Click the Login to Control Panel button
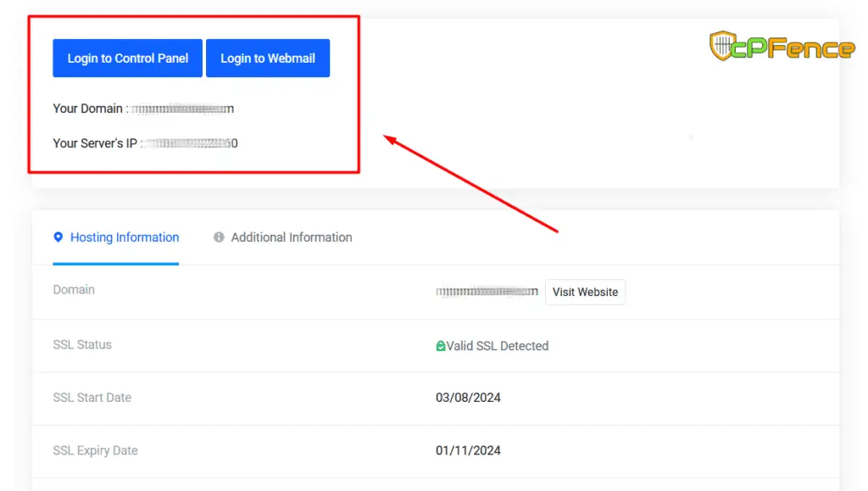 (127, 59)
